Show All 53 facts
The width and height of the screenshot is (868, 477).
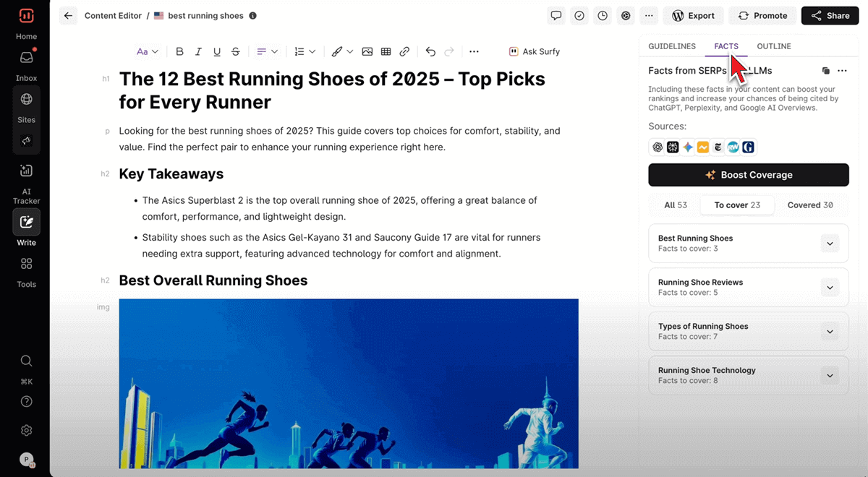click(676, 205)
